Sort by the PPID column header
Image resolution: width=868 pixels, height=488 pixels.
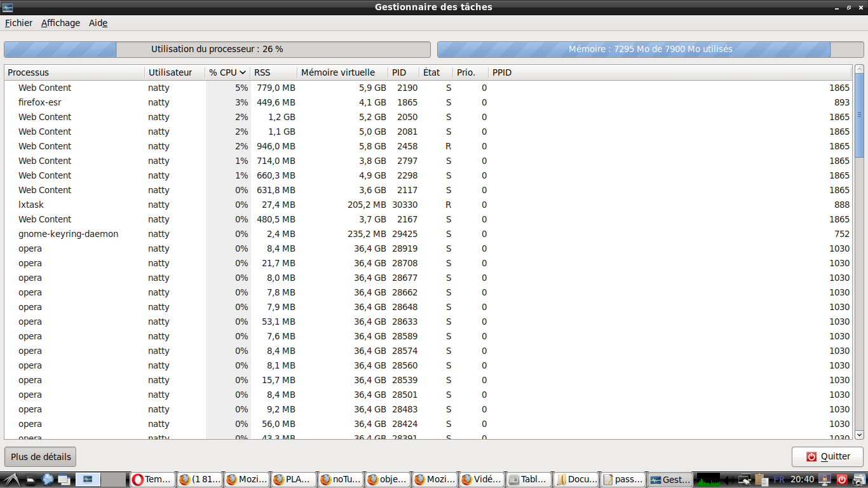click(x=670, y=72)
